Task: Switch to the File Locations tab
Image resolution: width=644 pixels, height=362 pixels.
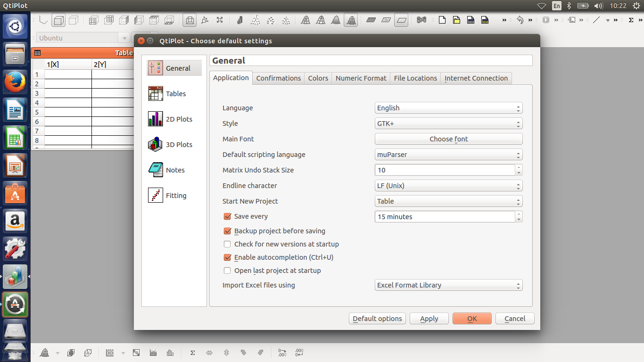Action: point(415,78)
